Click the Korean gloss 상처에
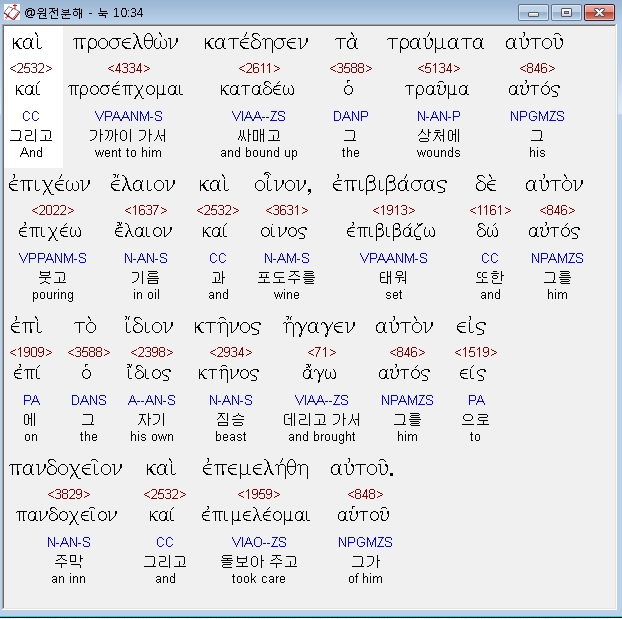622x619 pixels. (x=438, y=136)
